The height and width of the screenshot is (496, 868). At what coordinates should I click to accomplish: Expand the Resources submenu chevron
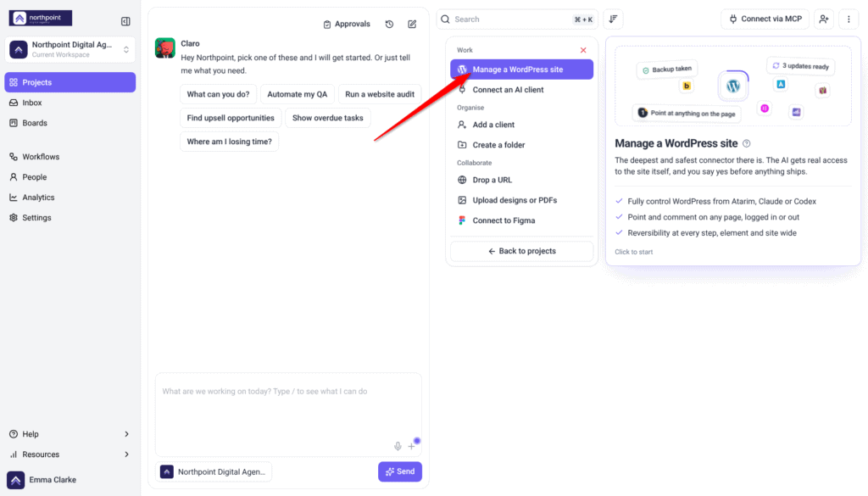pos(127,454)
